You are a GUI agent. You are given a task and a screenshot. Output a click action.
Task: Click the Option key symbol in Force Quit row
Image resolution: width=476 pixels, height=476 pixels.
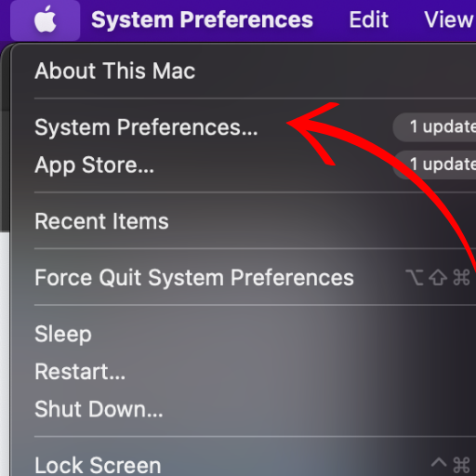pyautogui.click(x=415, y=277)
